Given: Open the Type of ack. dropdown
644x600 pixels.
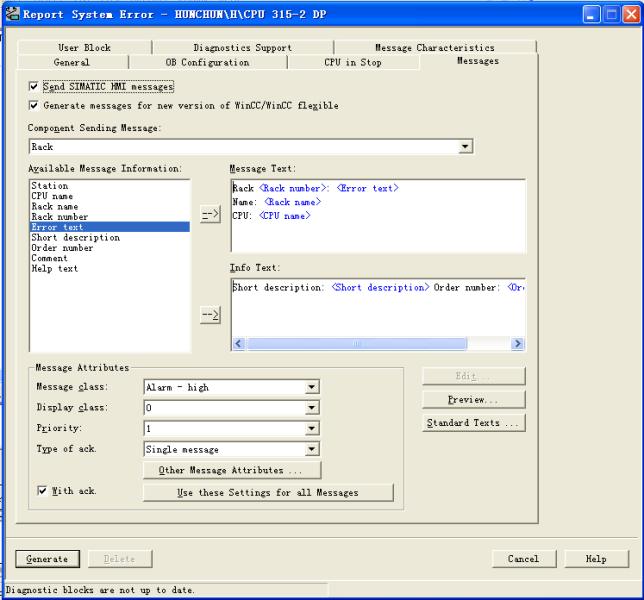Looking at the screenshot, I should pyautogui.click(x=312, y=450).
